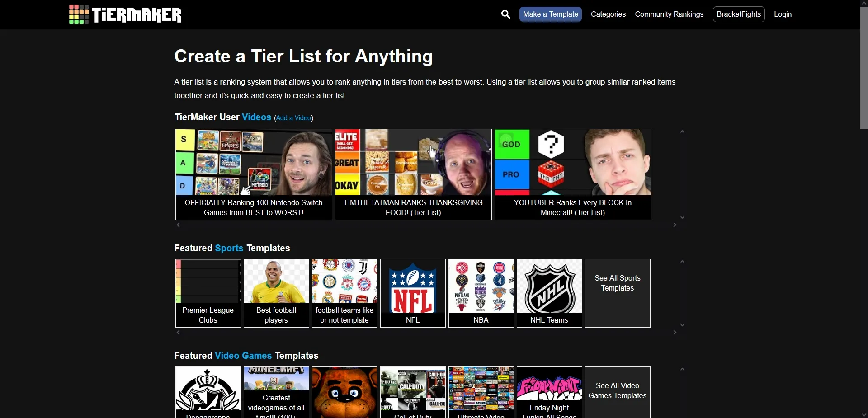Open the Ultimate Video games collage template
868x418 pixels.
click(481, 392)
